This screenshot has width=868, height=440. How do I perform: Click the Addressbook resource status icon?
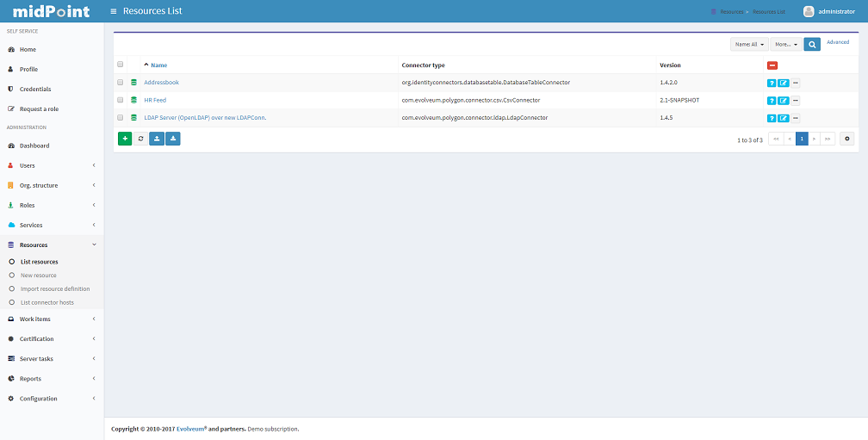click(133, 83)
